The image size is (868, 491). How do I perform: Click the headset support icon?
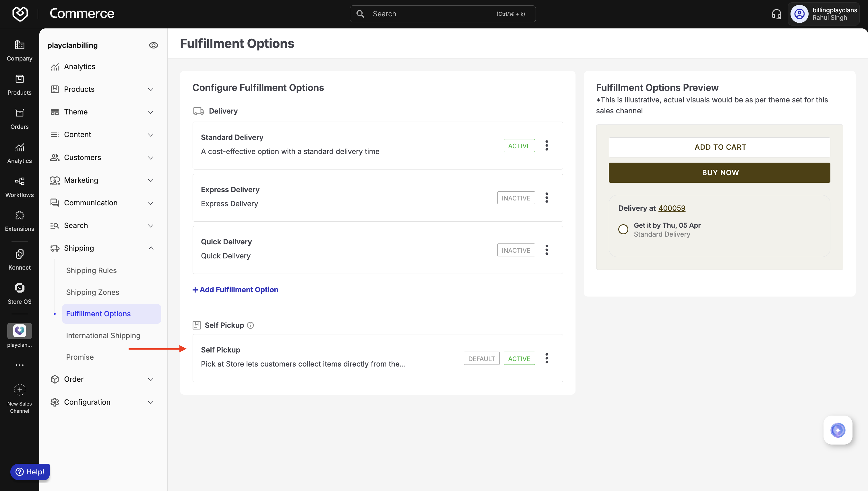(x=776, y=14)
